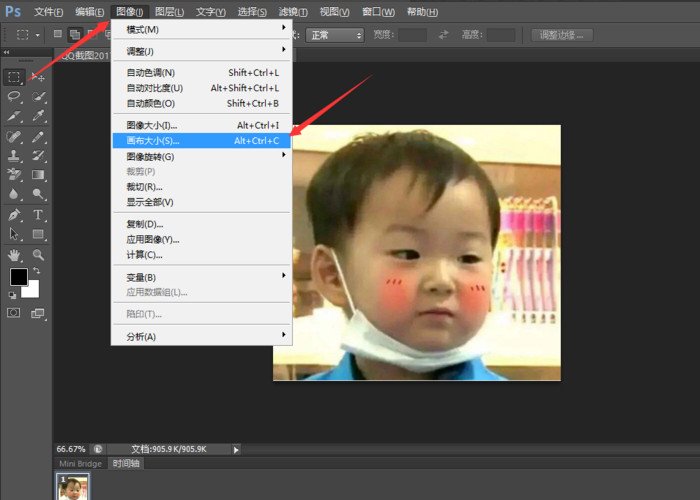Open the 滤镜(T) menu
The height and width of the screenshot is (500, 700).
pyautogui.click(x=293, y=12)
